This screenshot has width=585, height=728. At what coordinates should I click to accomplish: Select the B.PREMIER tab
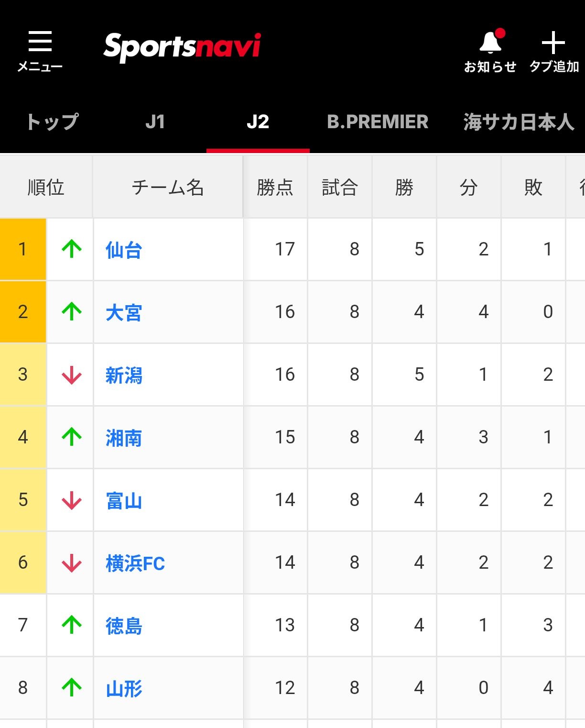click(x=378, y=121)
